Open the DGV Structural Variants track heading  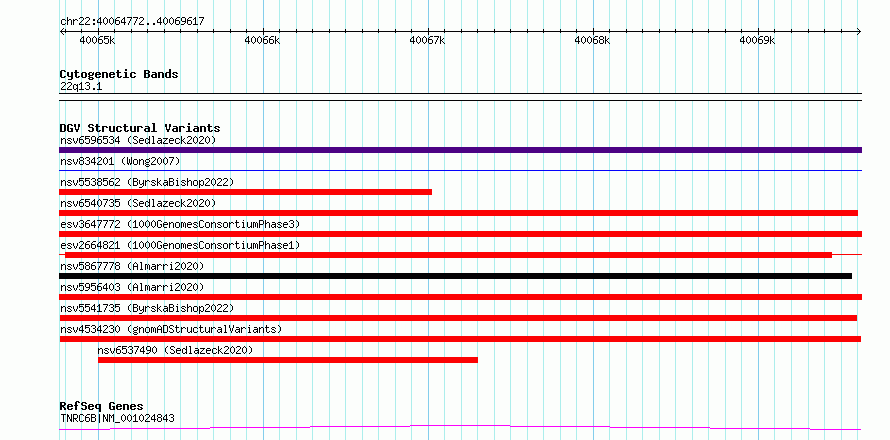coord(140,128)
